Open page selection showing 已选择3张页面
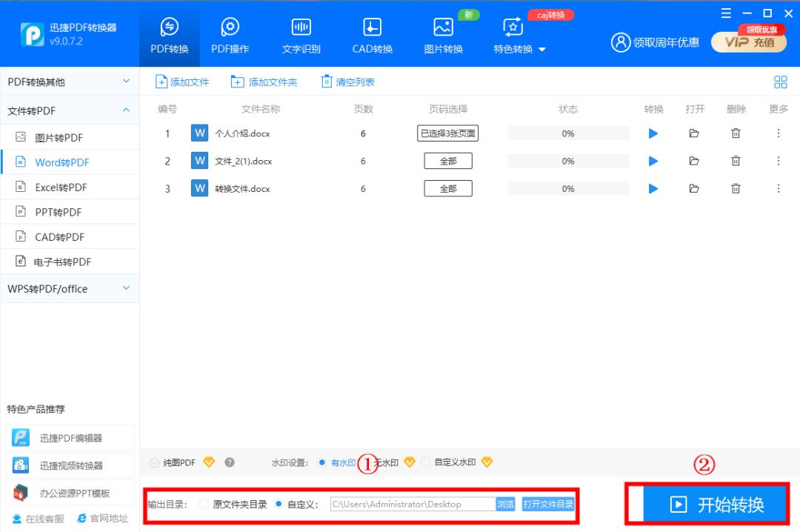 (447, 133)
